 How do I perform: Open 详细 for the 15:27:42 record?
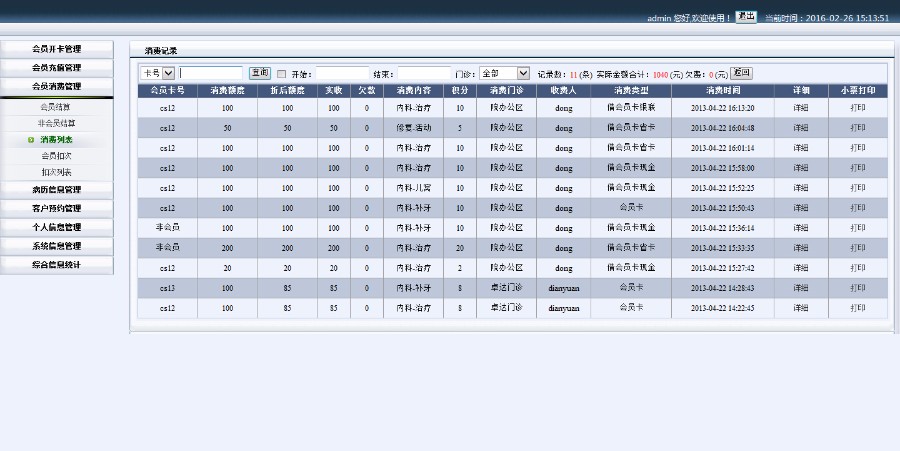pos(801,268)
